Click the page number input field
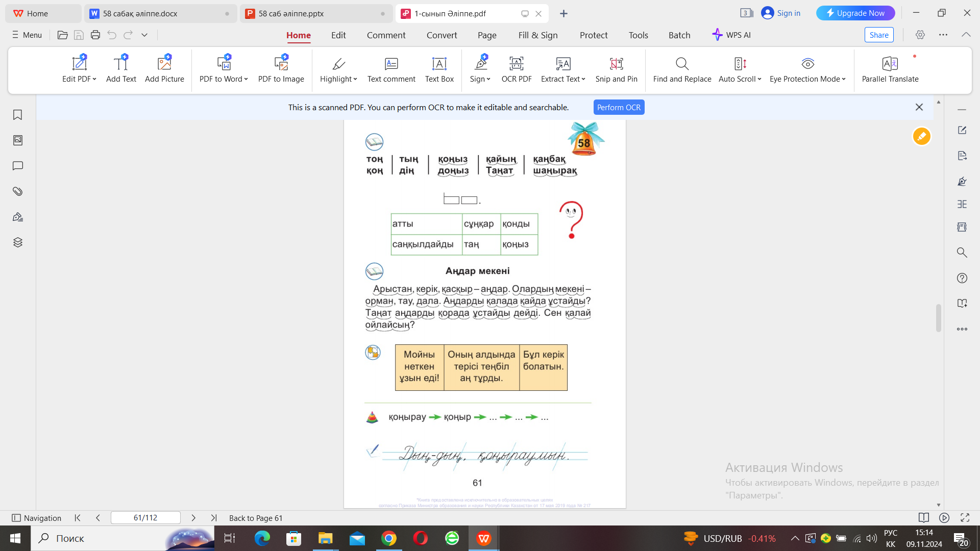Image resolution: width=980 pixels, height=551 pixels. [x=145, y=518]
